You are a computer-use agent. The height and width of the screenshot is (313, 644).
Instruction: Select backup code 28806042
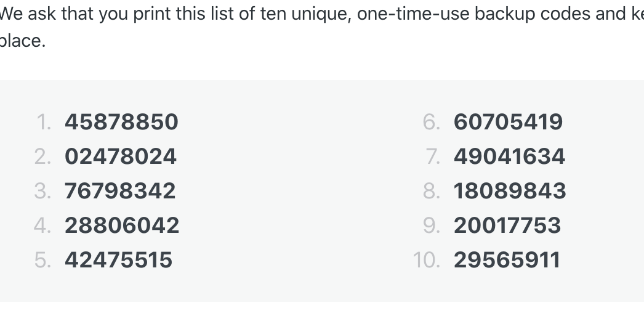click(122, 226)
